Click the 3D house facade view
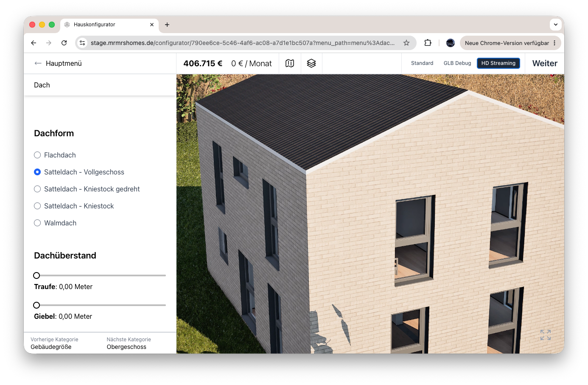This screenshot has height=385, width=588. click(370, 214)
